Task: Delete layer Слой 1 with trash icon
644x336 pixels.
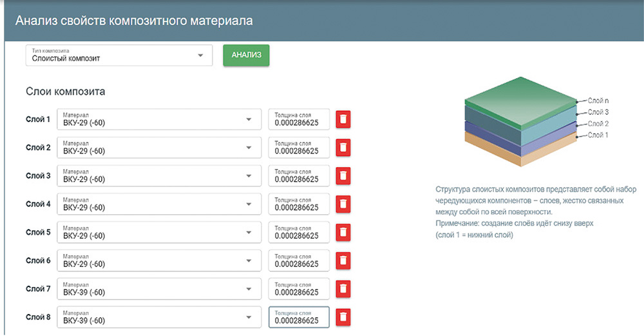Action: tap(343, 119)
